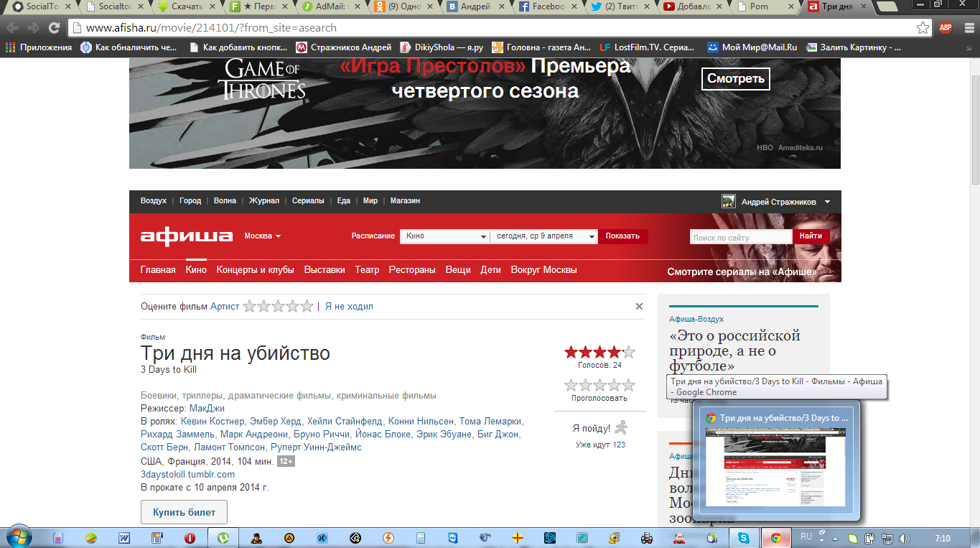Open the Windows Start button
980x548 pixels.
pos(19,537)
